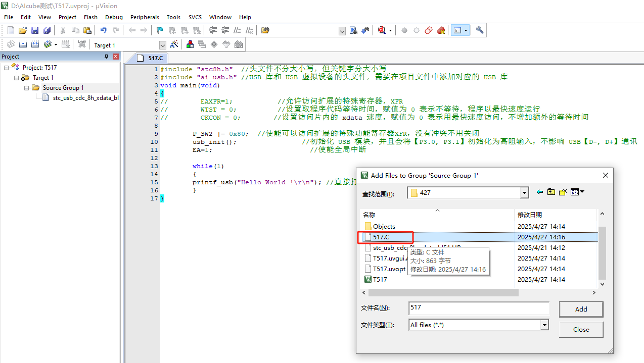The image size is (644, 363).
Task: Open the Help menu
Action: point(245,17)
